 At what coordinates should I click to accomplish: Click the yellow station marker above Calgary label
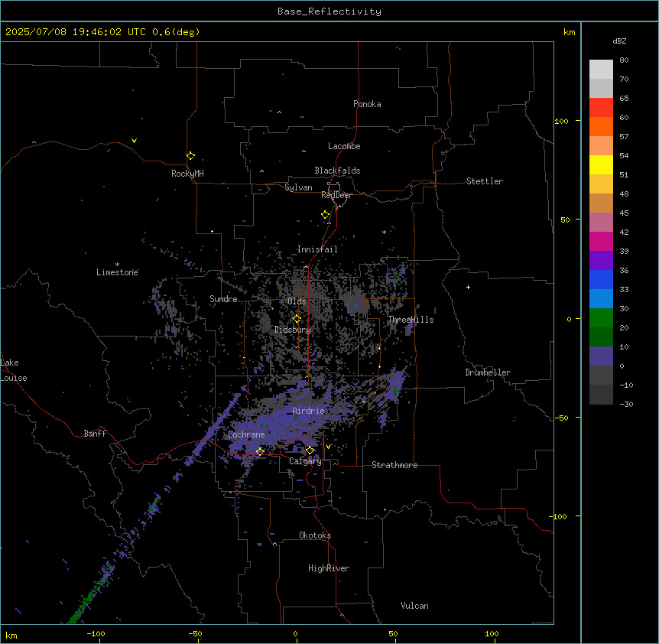point(310,450)
